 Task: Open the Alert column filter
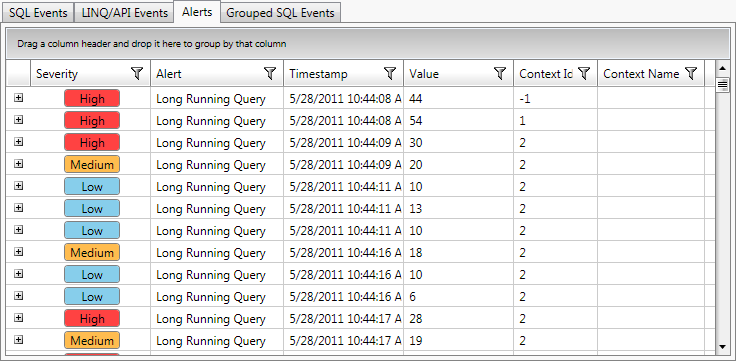(269, 73)
